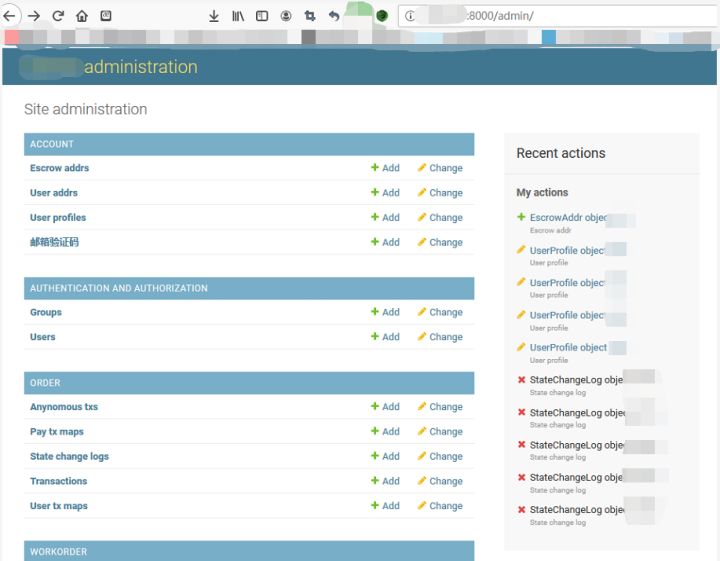Viewport: 720px width, 561px height.
Task: Change User profiles entries
Action: point(440,218)
